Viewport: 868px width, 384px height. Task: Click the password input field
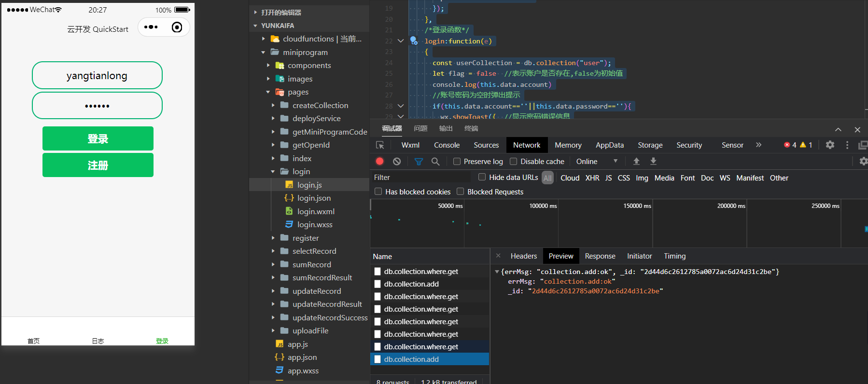tap(97, 105)
